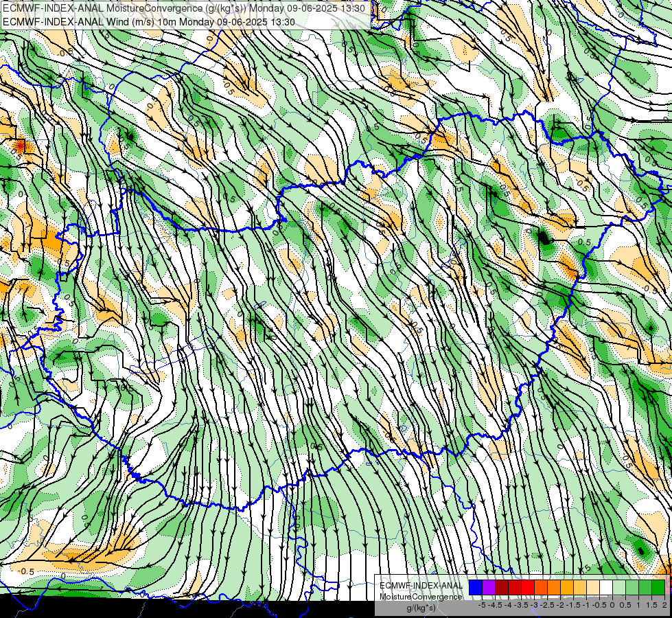Click the bright red swatch between -3.5 and -3

(x=528, y=588)
